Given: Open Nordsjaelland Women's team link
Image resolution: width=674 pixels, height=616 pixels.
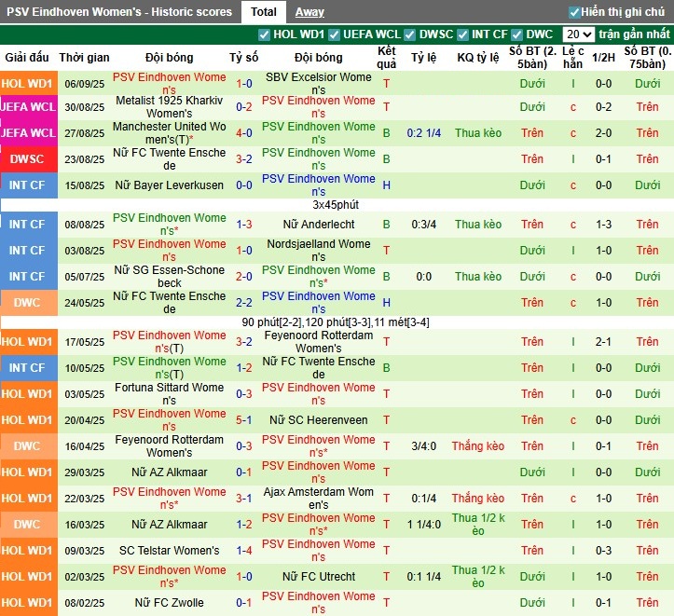Looking at the screenshot, I should point(319,251).
